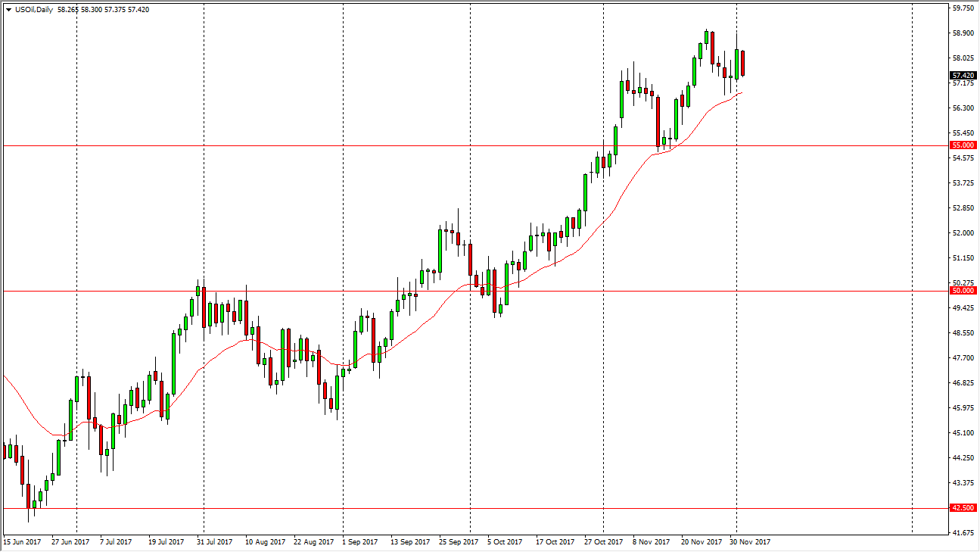Image resolution: width=980 pixels, height=552 pixels.
Task: Click the 58.025 price axis label
Action: pos(963,58)
